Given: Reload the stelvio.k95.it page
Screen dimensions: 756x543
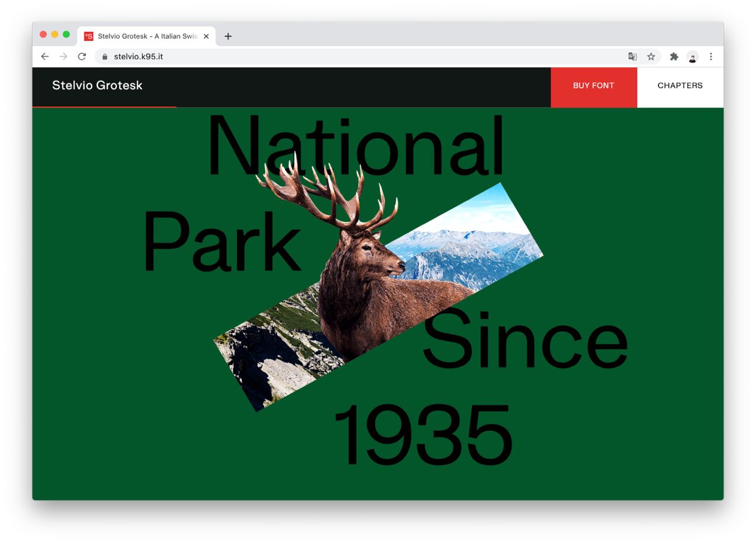Looking at the screenshot, I should (x=82, y=57).
